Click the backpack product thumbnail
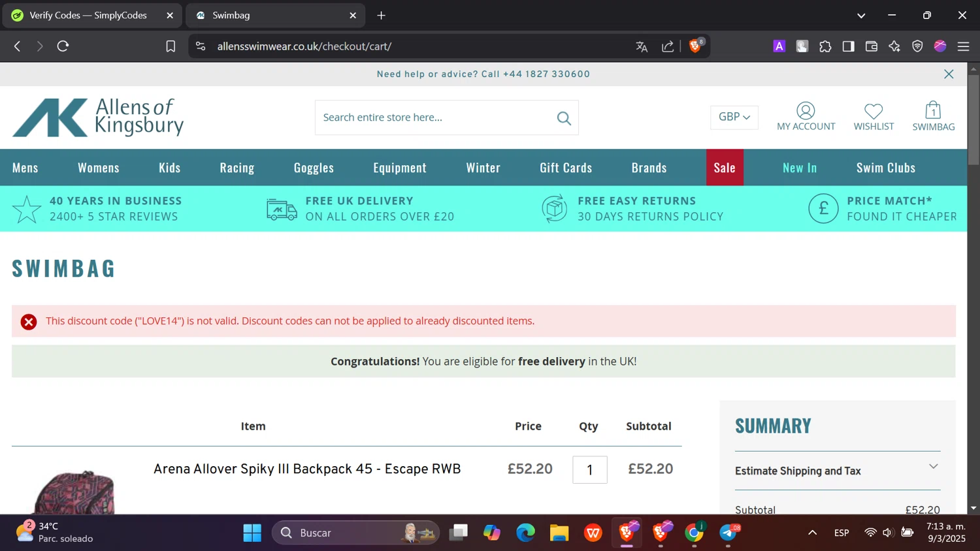The height and width of the screenshot is (551, 980). click(74, 491)
